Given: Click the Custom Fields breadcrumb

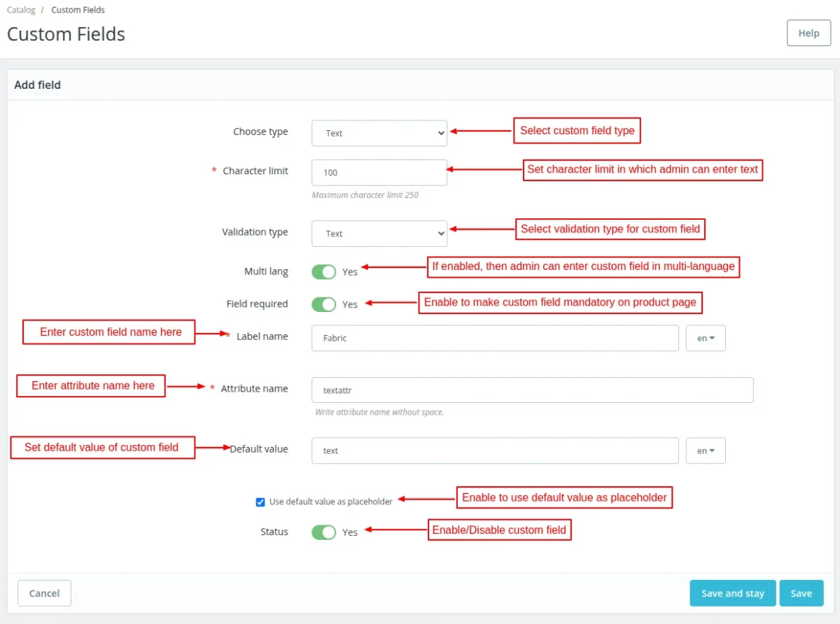Looking at the screenshot, I should point(78,10).
